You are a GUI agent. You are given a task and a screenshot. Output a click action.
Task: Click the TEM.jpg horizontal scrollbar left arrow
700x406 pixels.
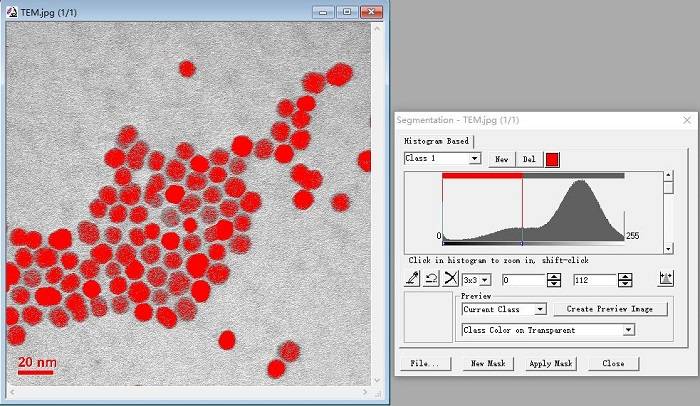12,392
